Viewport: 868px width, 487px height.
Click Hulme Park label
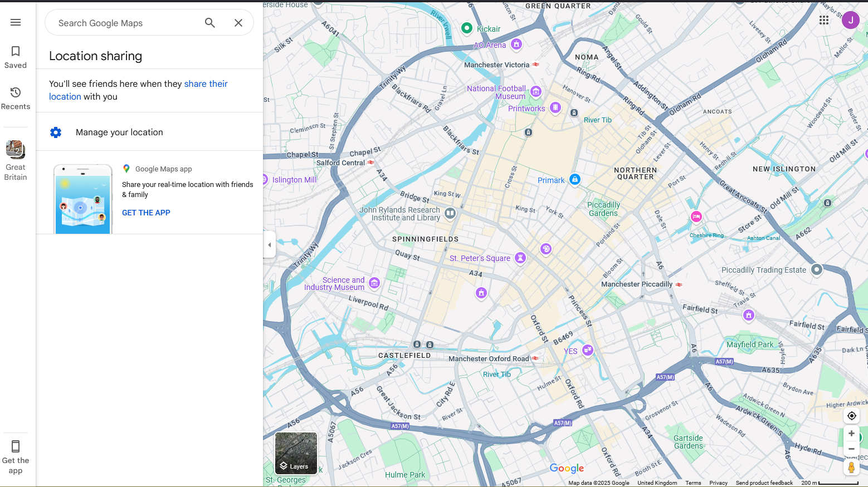pos(405,475)
